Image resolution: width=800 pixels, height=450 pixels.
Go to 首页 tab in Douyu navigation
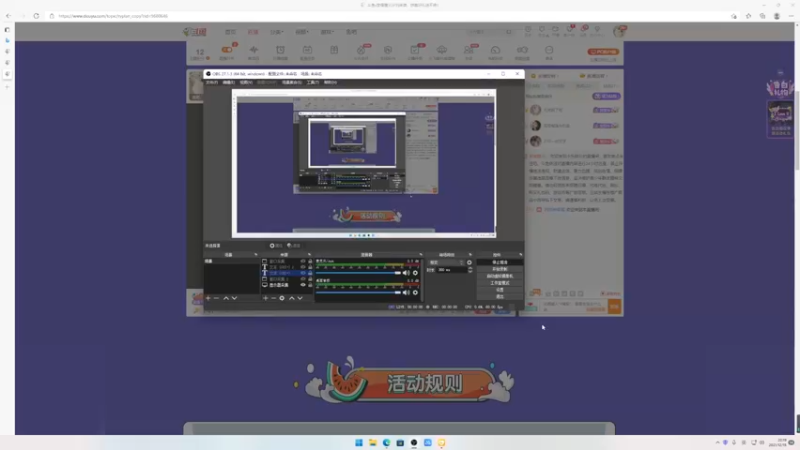231,32
